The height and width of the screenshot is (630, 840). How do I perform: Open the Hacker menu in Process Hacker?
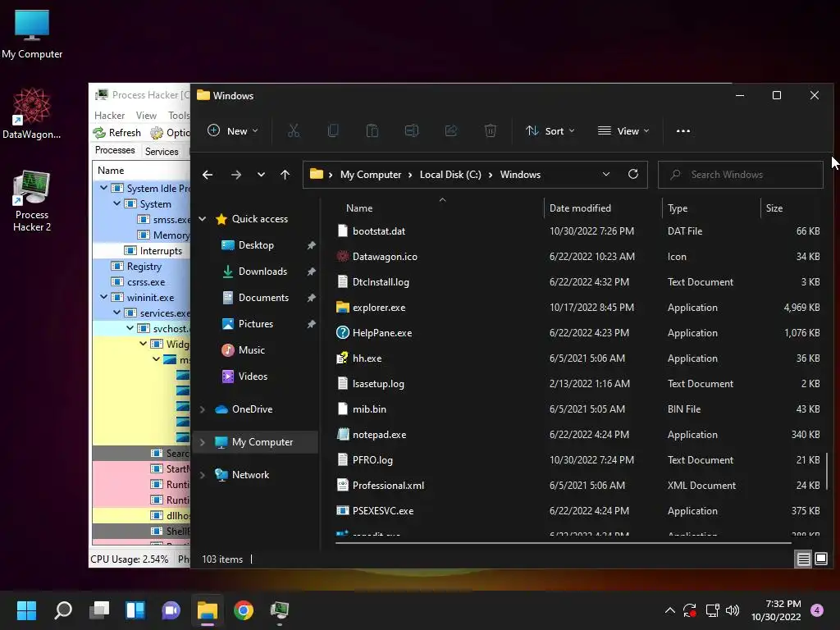[x=109, y=115]
